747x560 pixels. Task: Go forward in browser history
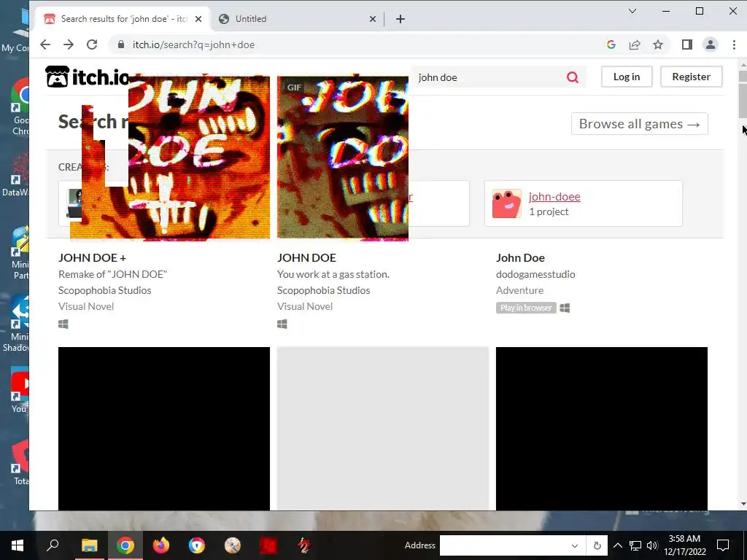tap(69, 44)
